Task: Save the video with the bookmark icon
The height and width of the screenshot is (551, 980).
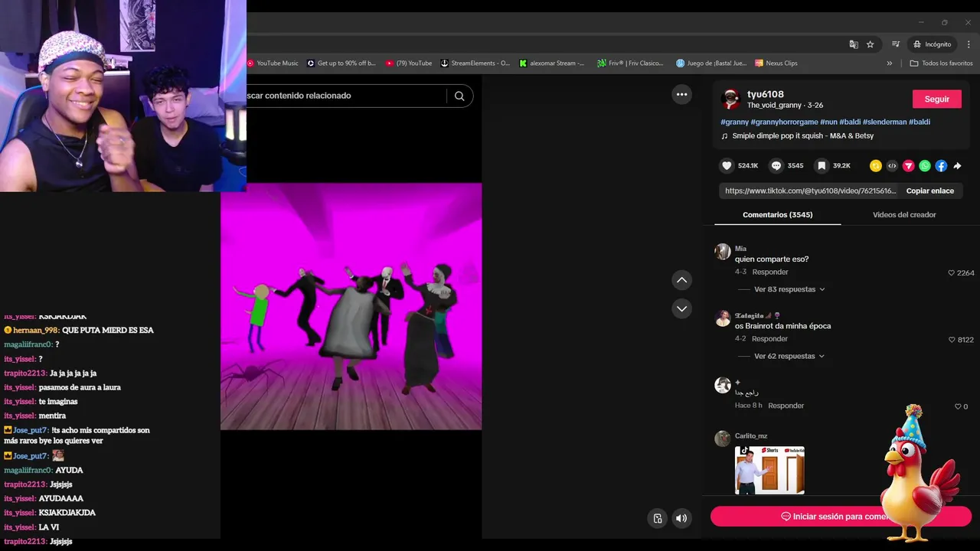Action: 822,165
